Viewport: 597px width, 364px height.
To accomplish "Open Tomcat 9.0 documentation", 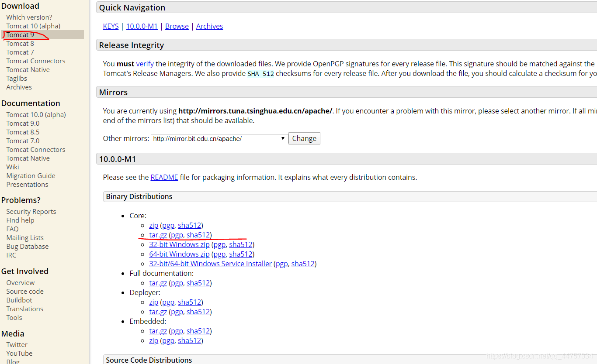I will tap(23, 124).
